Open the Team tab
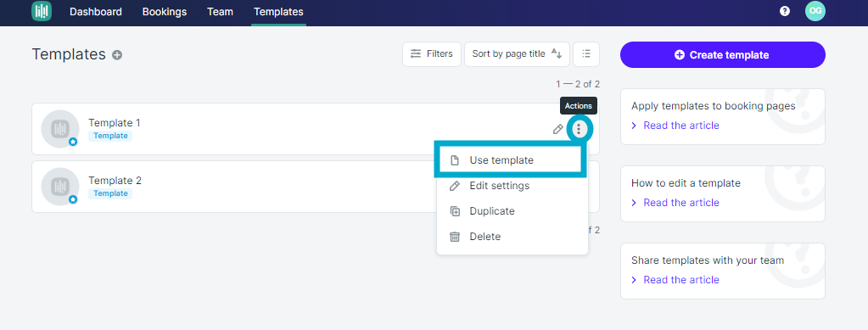Viewport: 868px width, 330px height. (220, 12)
